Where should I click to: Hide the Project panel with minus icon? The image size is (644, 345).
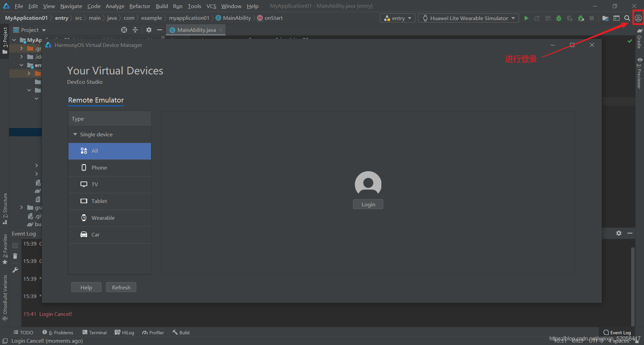pyautogui.click(x=160, y=30)
